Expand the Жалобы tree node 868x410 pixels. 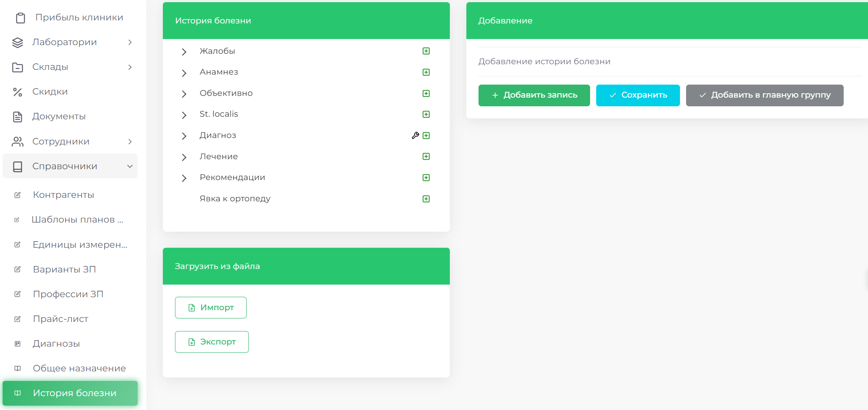tap(184, 52)
